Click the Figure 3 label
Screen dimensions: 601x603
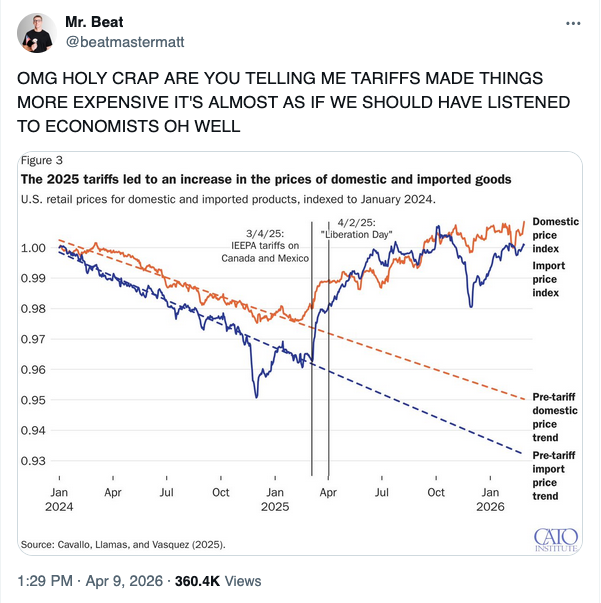(x=42, y=160)
